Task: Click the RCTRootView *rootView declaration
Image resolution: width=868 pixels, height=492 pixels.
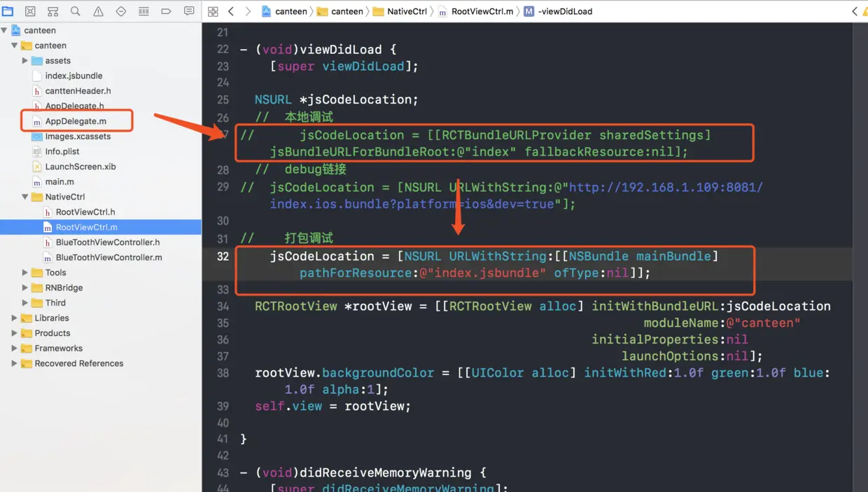Action: click(x=340, y=306)
